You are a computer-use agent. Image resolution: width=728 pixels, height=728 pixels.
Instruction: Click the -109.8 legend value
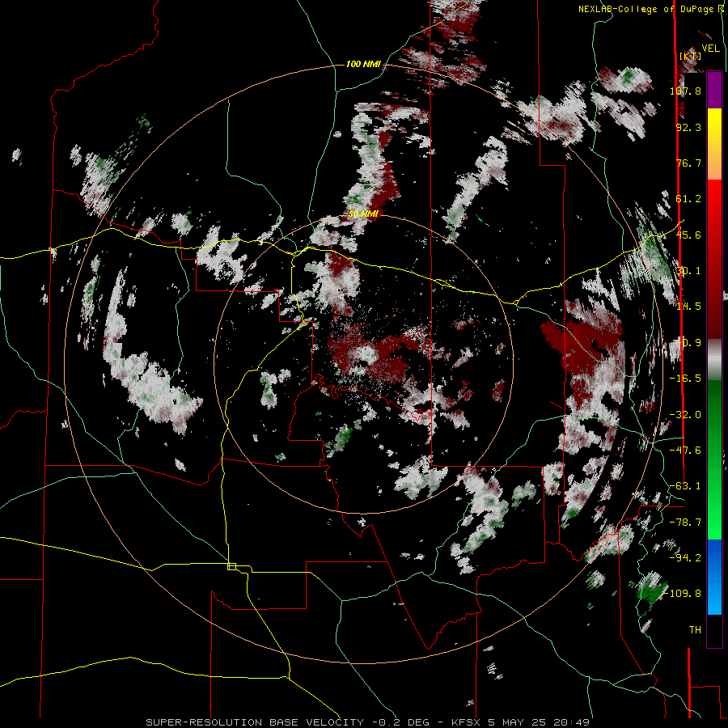[x=683, y=594]
